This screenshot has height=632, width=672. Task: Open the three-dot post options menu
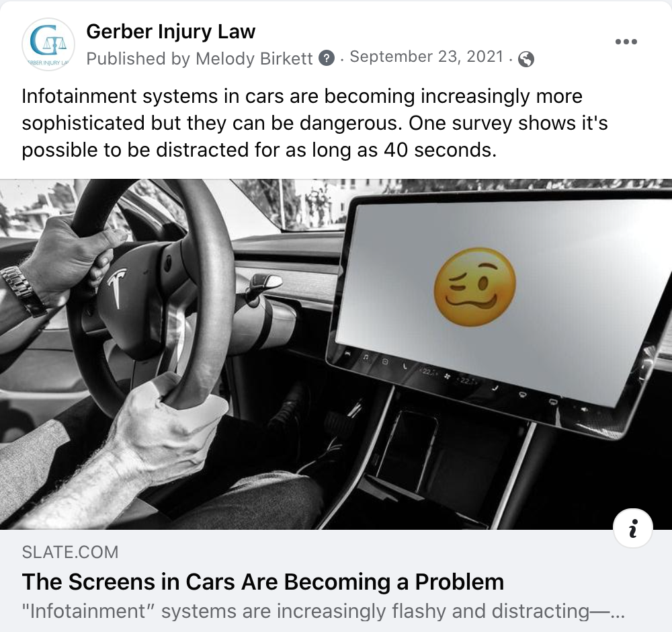pos(626,42)
